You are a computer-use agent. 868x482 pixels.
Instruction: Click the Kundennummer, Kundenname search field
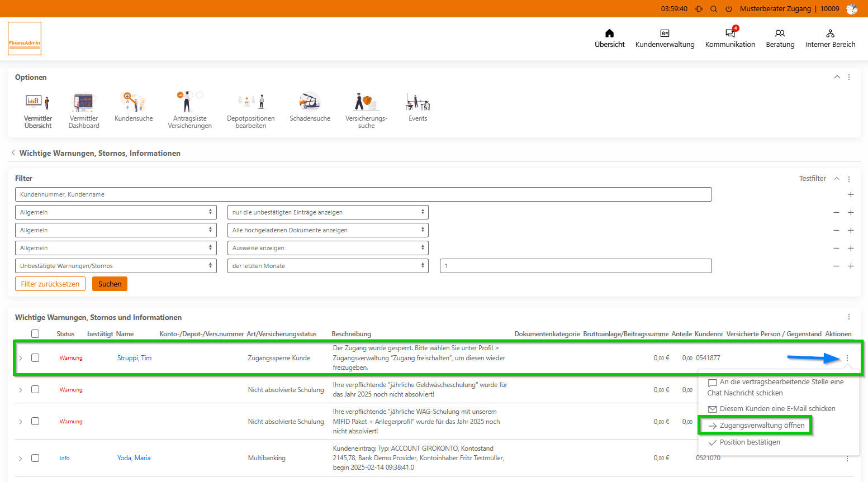pyautogui.click(x=363, y=194)
